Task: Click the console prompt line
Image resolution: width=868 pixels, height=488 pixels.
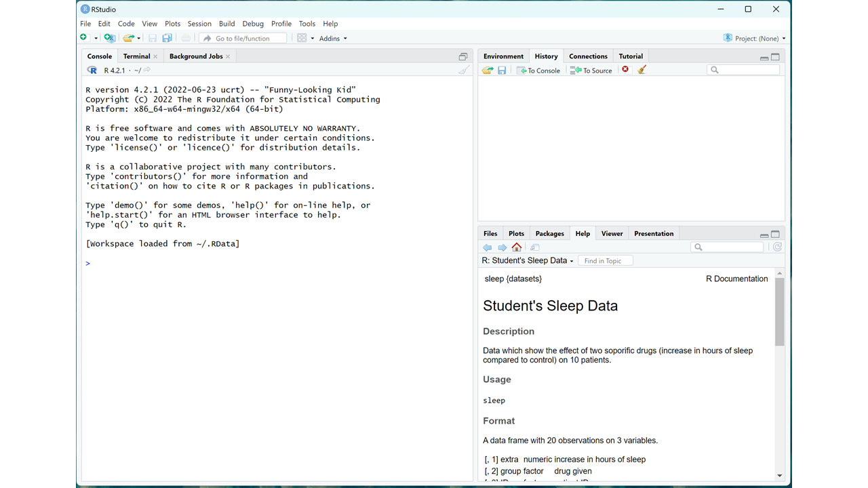Action: pyautogui.click(x=277, y=263)
